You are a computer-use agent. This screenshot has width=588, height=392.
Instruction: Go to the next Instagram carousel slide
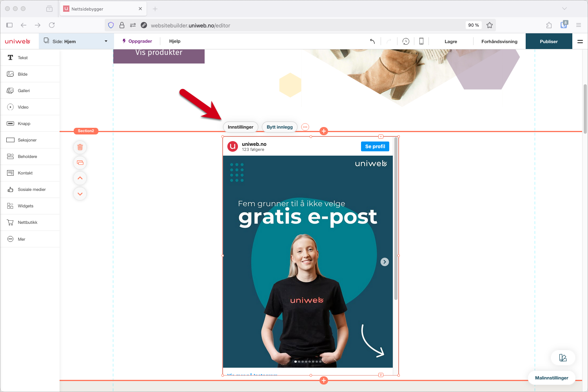(385, 262)
